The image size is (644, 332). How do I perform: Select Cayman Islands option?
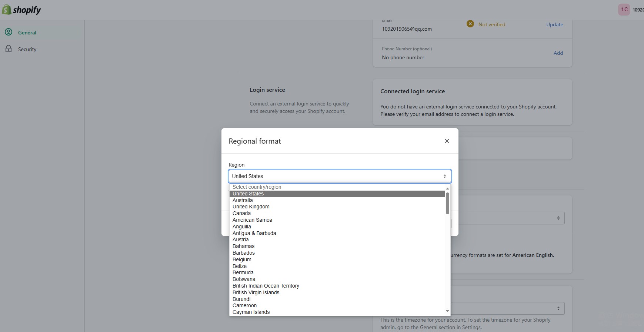337,312
